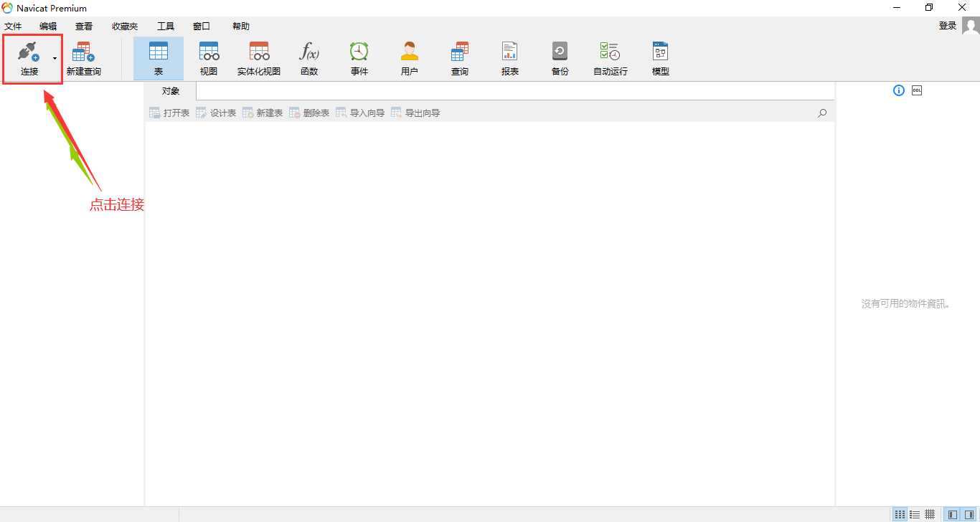Image resolution: width=980 pixels, height=522 pixels.
Task: Open the 文件 menu
Action: (13, 27)
